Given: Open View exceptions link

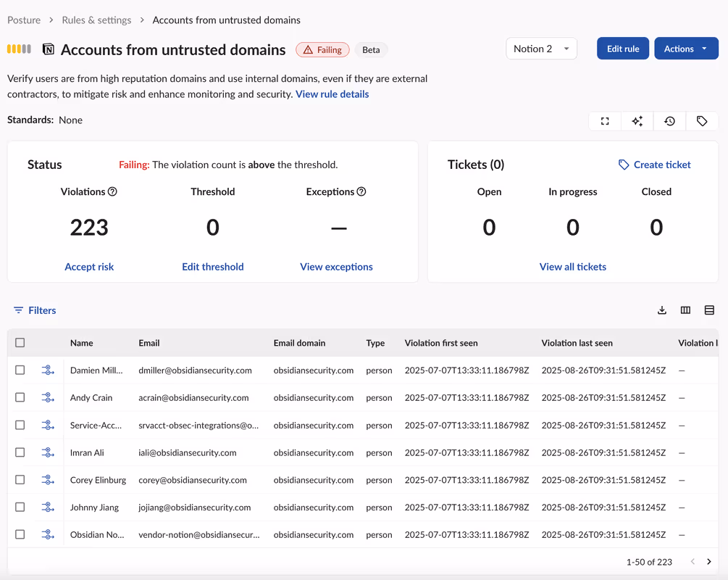Looking at the screenshot, I should click(337, 267).
